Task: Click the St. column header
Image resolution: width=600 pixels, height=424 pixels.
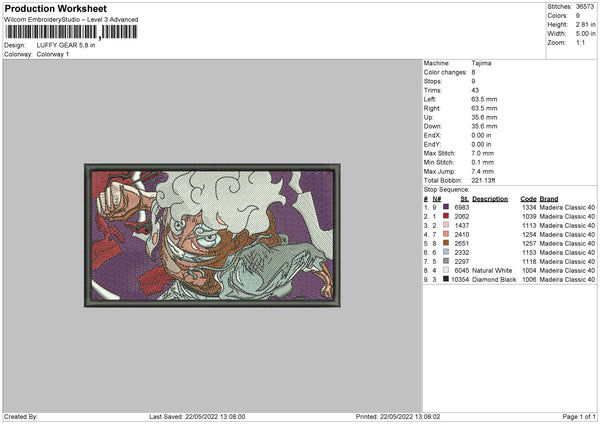Action: tap(465, 199)
